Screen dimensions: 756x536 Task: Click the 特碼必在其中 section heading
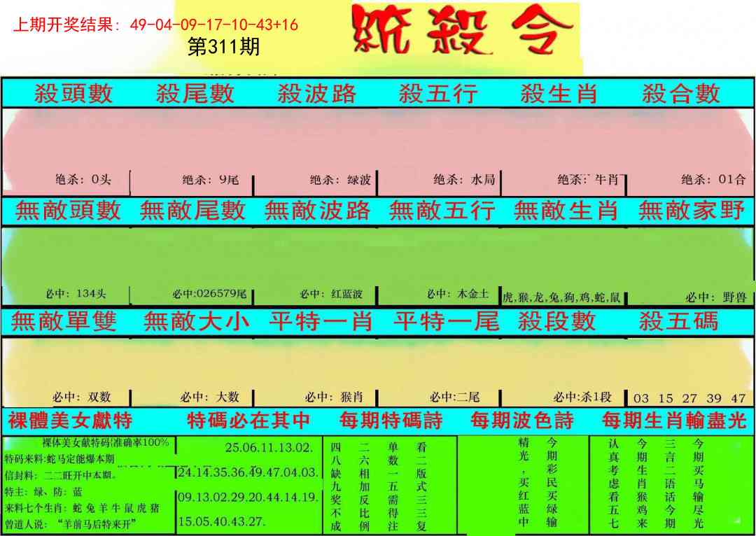(x=248, y=421)
